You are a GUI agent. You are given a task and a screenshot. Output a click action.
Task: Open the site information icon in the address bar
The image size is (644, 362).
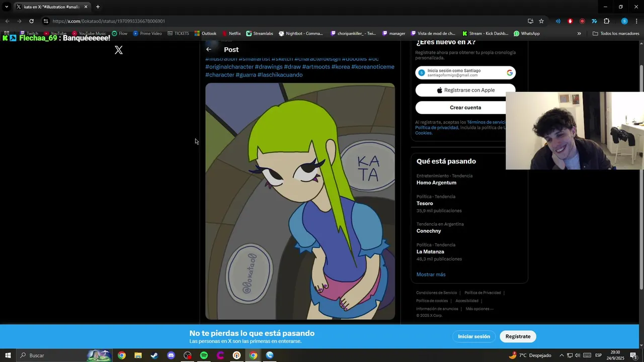(46, 21)
